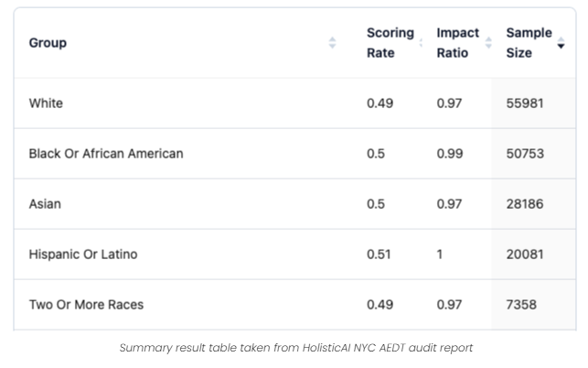Click the Scoring Rate sort icon
Image resolution: width=588 pixels, height=368 pixels.
422,43
